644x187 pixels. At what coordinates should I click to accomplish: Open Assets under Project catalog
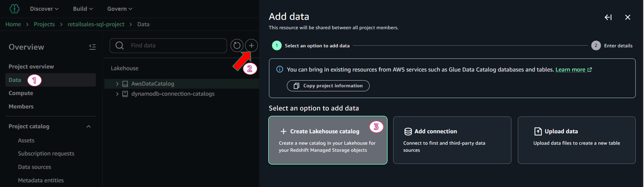pyautogui.click(x=26, y=140)
